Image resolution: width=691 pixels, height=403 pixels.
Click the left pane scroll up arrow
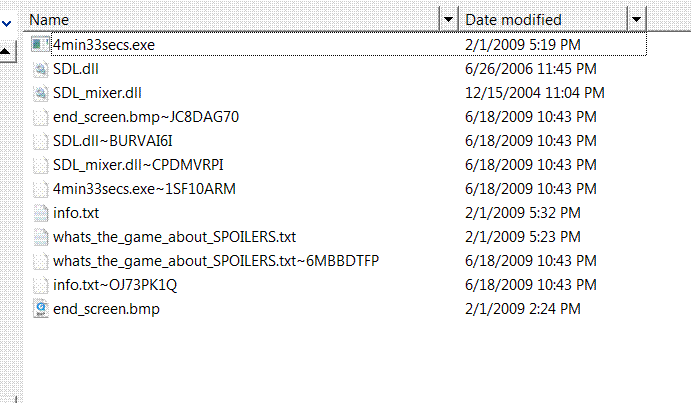[x=6, y=49]
